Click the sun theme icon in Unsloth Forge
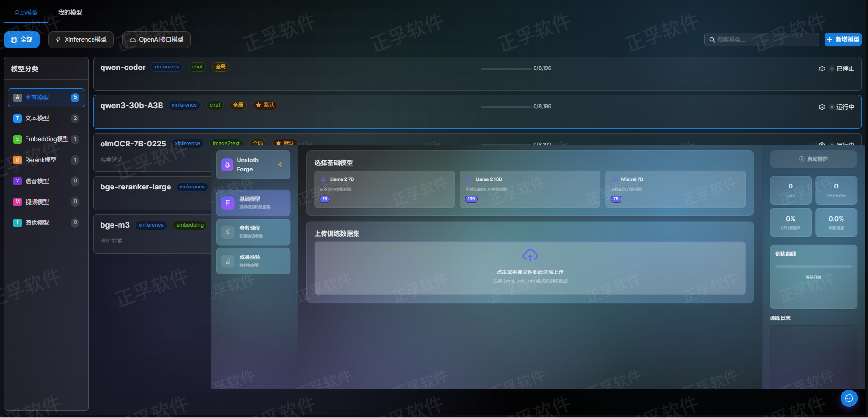 (280, 164)
